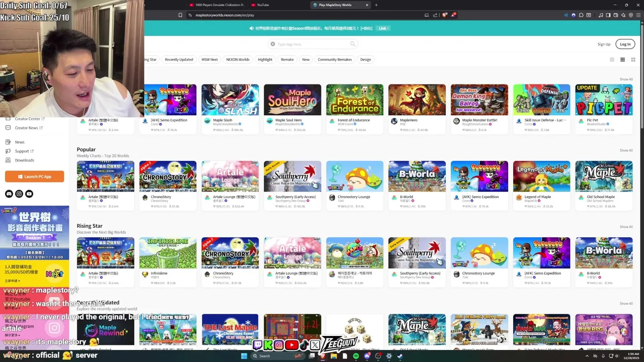Click the browser address bar URL

224,15
